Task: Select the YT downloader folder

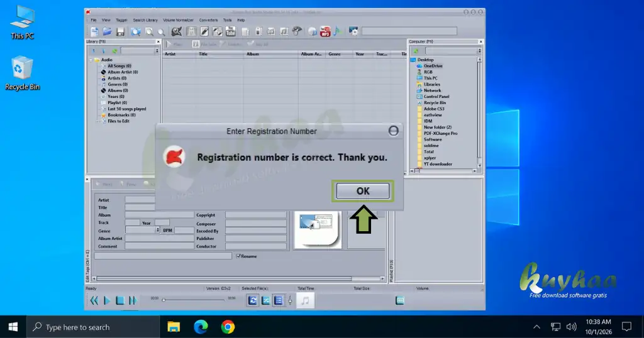Action: coord(438,164)
